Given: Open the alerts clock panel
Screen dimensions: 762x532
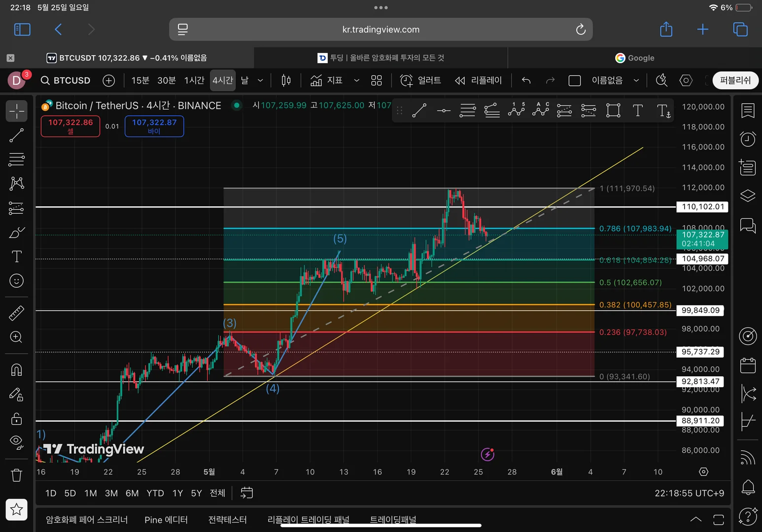Looking at the screenshot, I should point(748,139).
